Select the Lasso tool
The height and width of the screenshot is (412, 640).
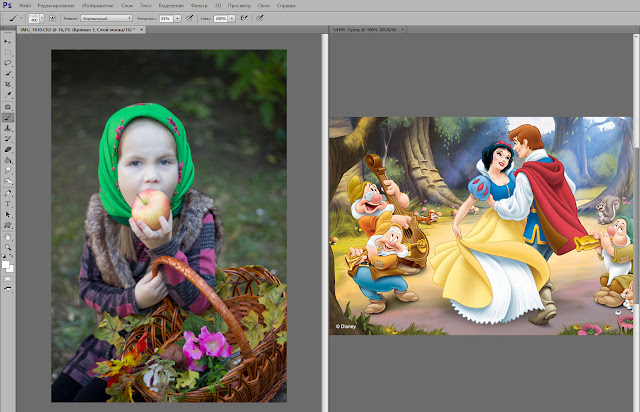[x=8, y=63]
